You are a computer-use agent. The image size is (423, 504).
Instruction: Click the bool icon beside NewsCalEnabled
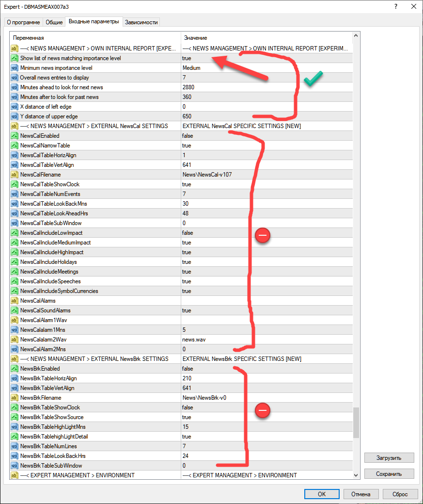click(14, 136)
